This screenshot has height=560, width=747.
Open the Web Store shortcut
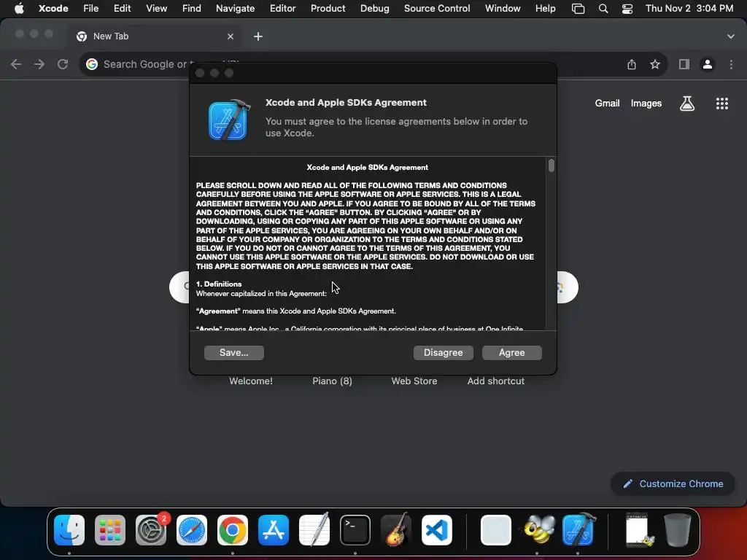pos(414,381)
